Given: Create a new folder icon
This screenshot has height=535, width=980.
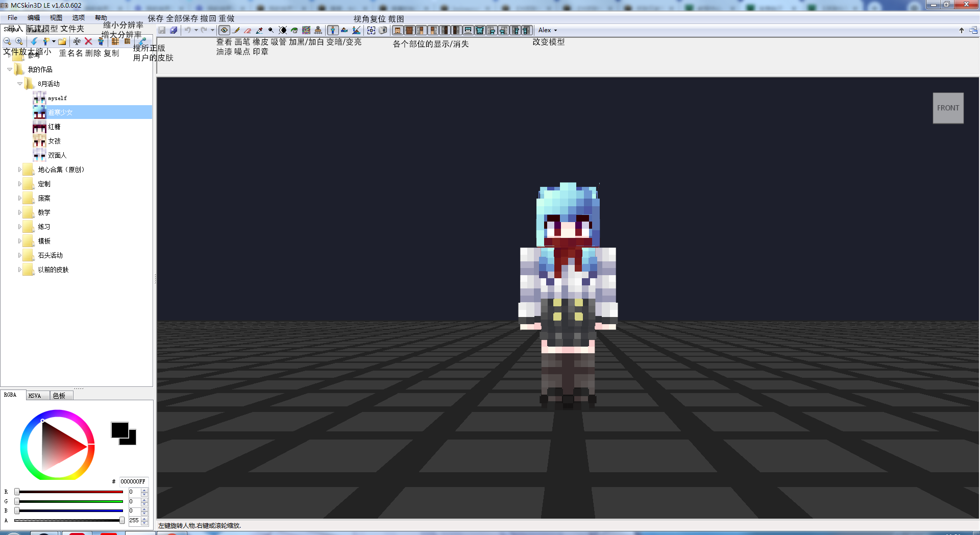Looking at the screenshot, I should (x=62, y=41).
